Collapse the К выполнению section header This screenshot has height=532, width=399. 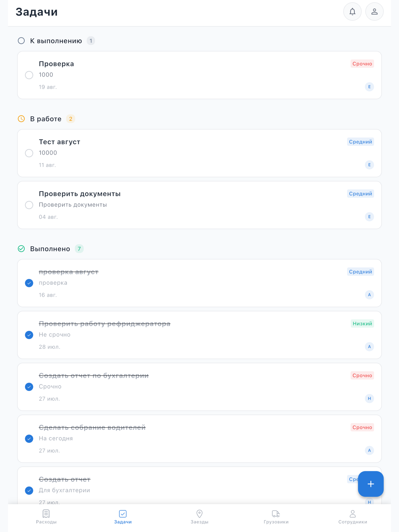click(56, 41)
